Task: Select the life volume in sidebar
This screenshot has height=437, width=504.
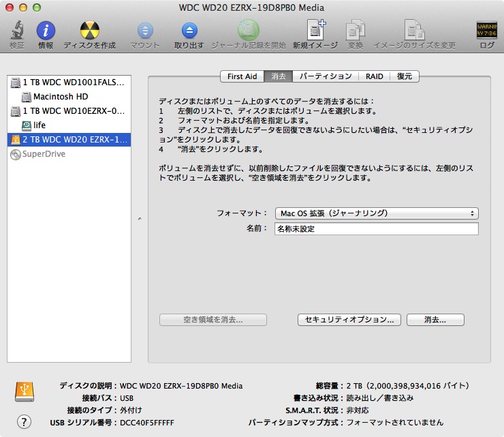Action: [40, 125]
